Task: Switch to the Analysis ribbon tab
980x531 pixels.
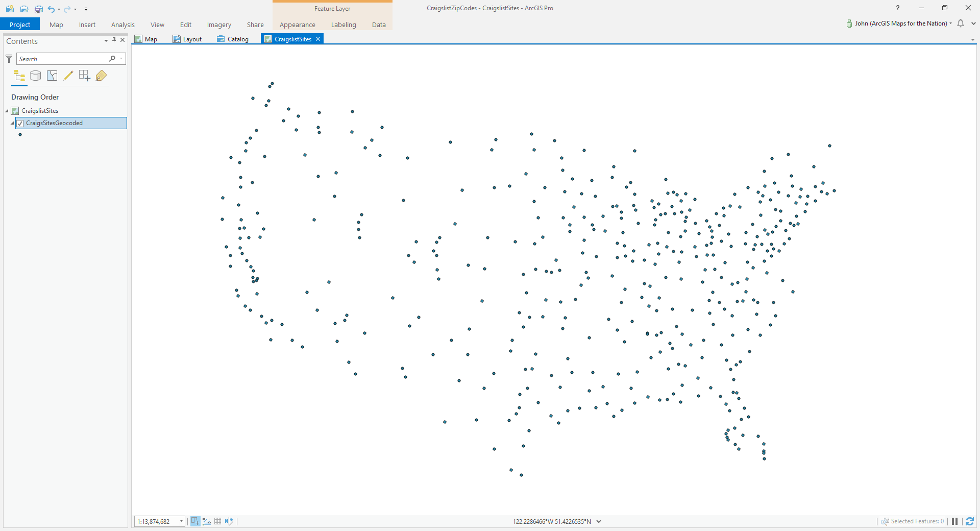Action: [123, 25]
